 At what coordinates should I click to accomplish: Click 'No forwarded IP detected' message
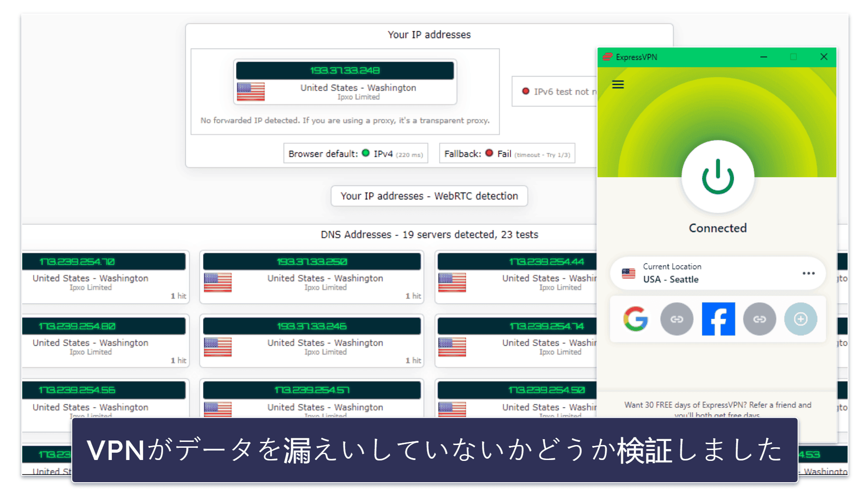(345, 121)
